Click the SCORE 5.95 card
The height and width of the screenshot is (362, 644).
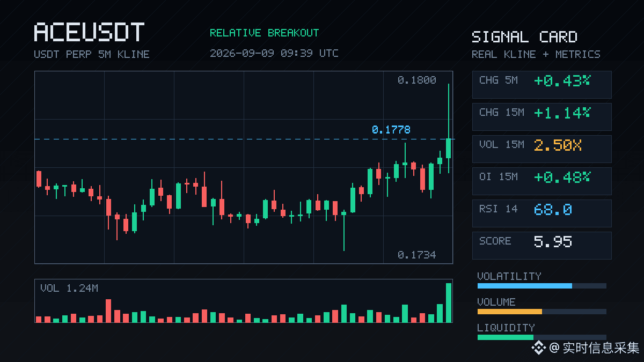click(x=541, y=245)
